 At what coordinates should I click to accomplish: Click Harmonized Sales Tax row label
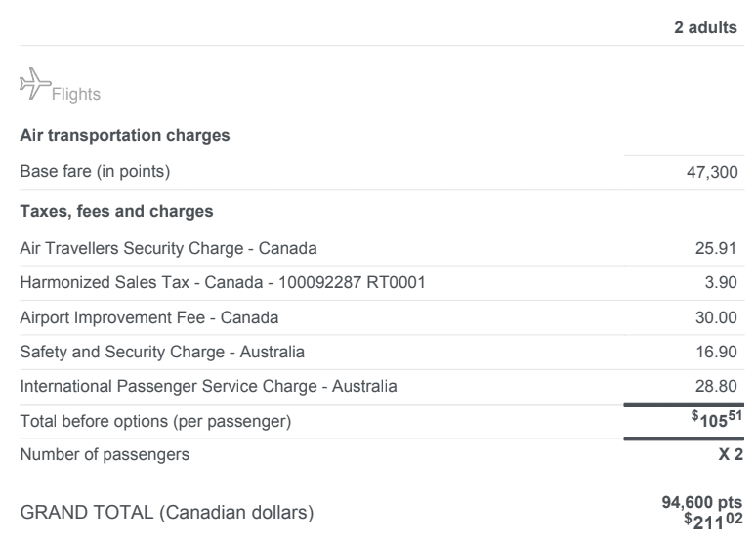coord(222,284)
